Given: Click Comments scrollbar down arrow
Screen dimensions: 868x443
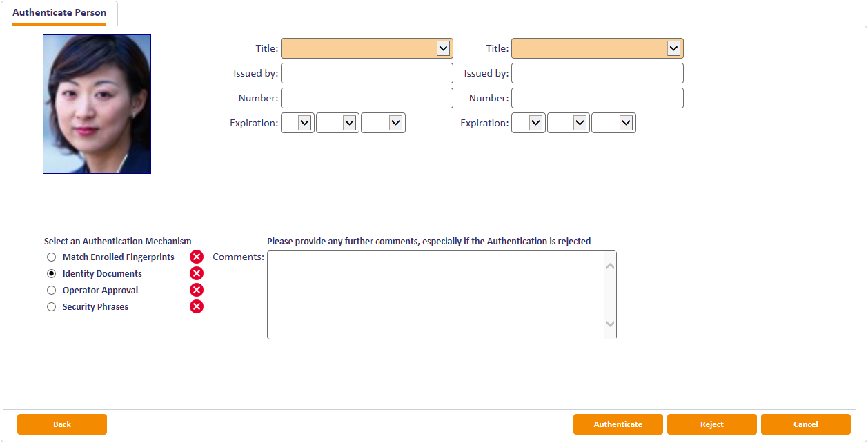Looking at the screenshot, I should pyautogui.click(x=610, y=324).
